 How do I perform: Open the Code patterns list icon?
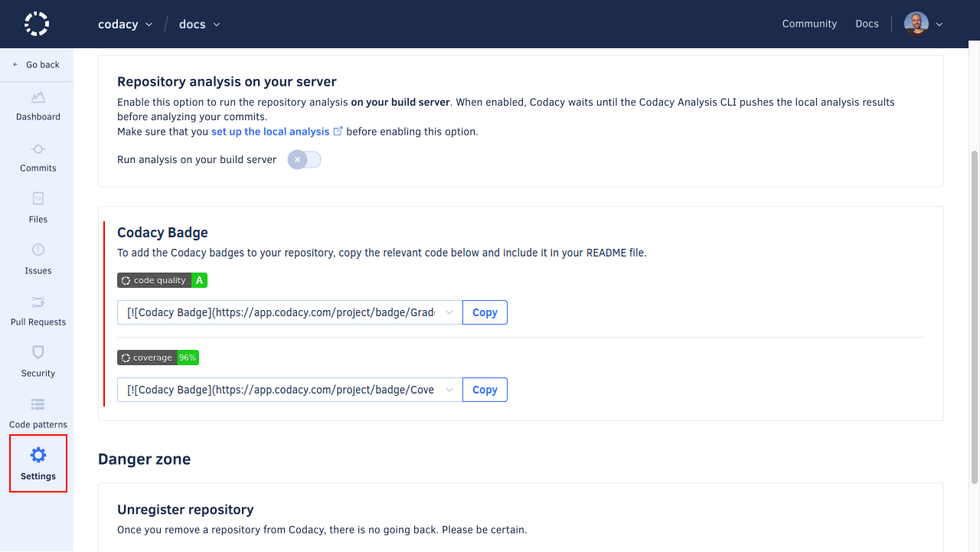coord(38,404)
